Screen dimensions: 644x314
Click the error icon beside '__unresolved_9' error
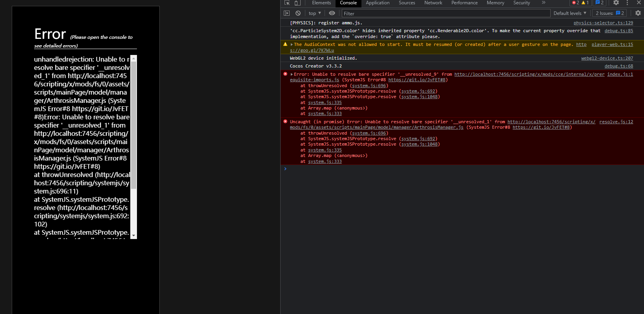(285, 74)
